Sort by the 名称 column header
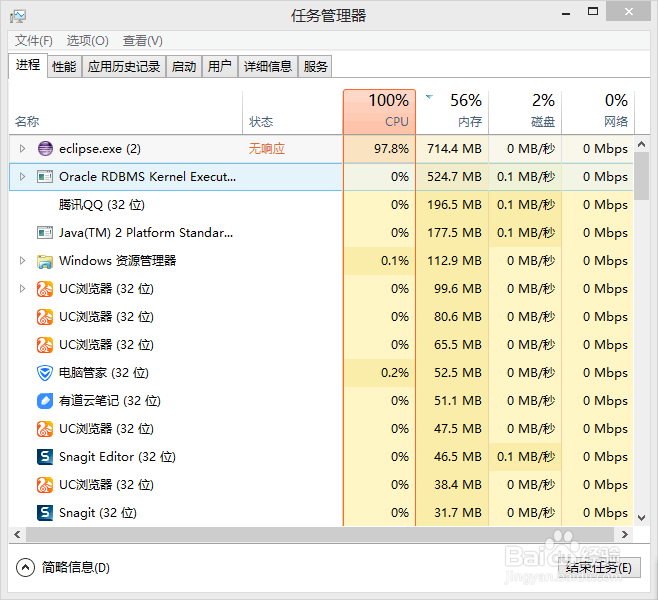The image size is (658, 600). click(x=125, y=112)
